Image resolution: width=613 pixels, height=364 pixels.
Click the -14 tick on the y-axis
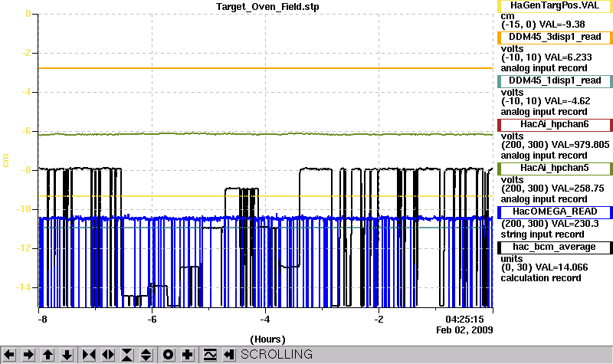pyautogui.click(x=23, y=287)
